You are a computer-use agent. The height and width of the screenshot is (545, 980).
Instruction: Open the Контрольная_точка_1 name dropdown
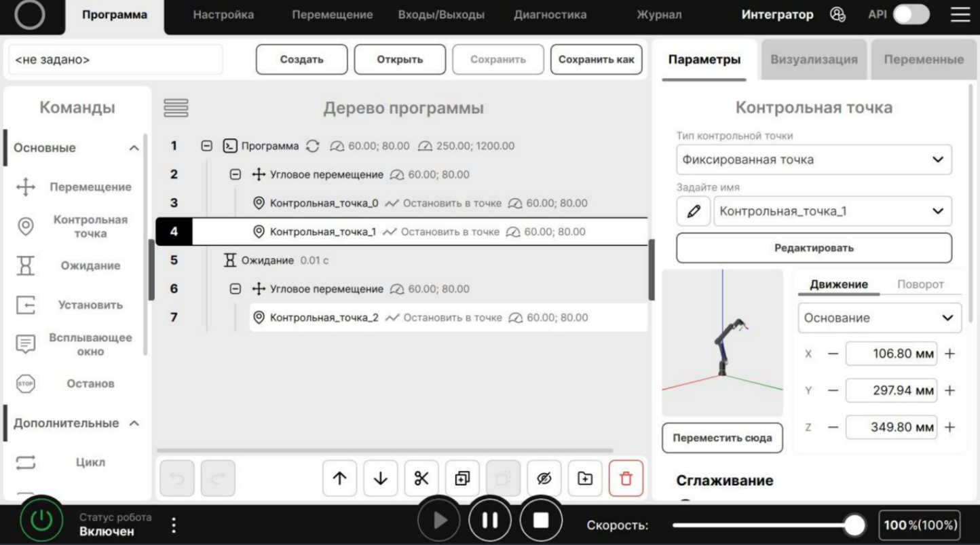tap(833, 211)
